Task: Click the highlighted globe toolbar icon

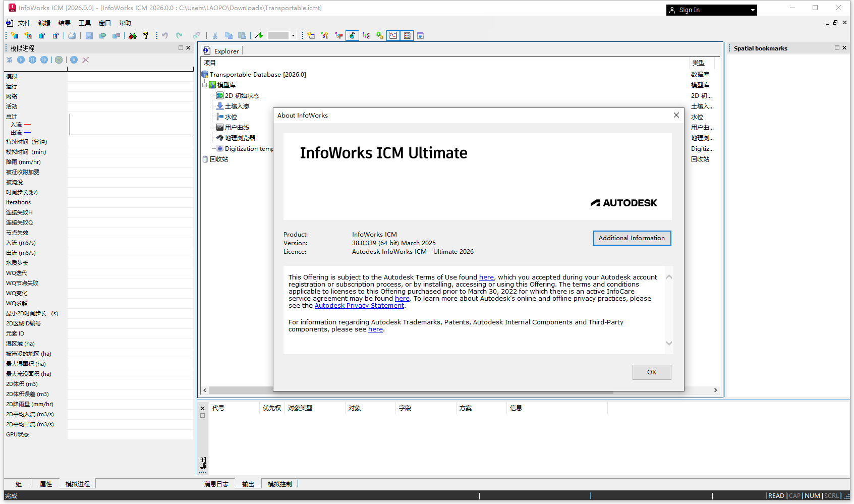Action: coord(352,35)
